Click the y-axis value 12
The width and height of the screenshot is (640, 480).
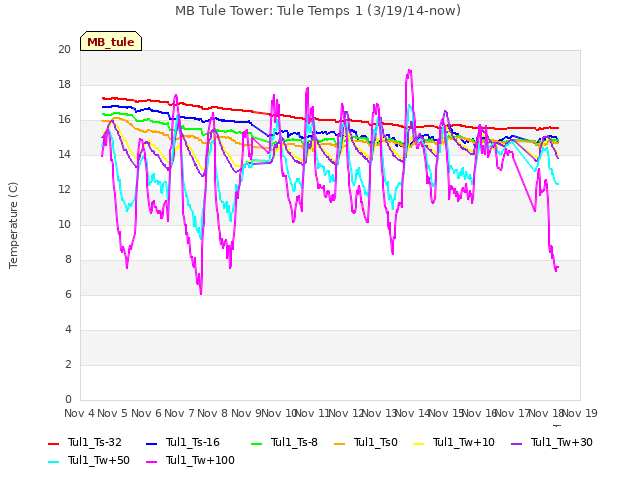tap(64, 189)
